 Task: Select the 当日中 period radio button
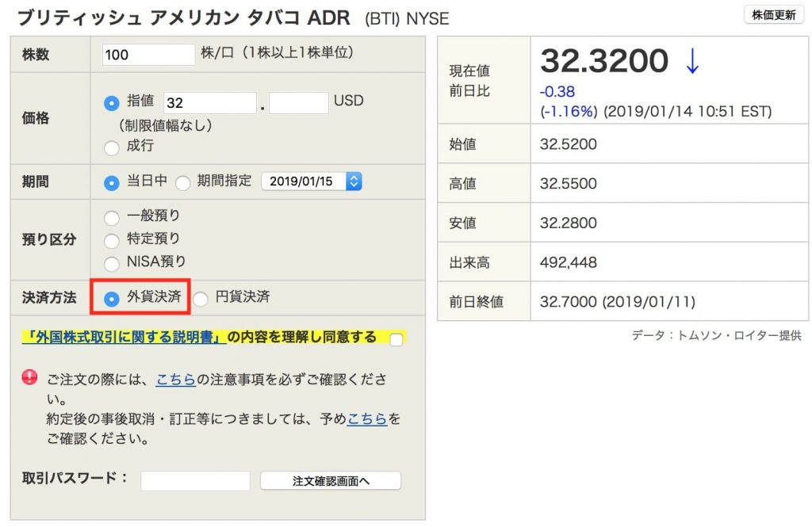(111, 183)
